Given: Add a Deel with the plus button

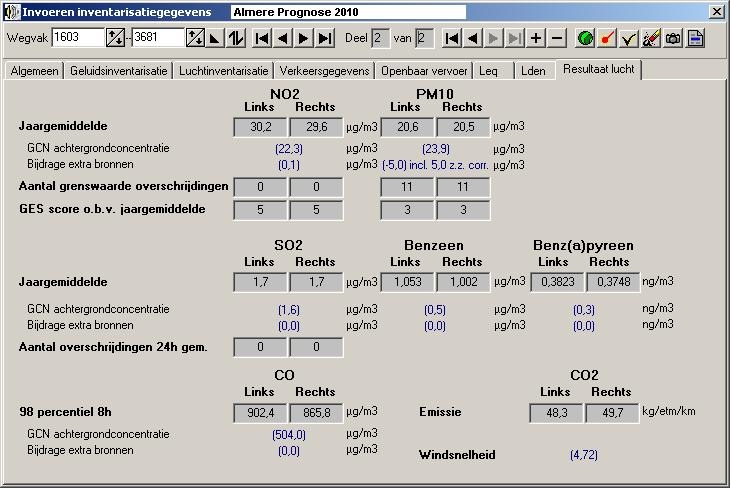Looking at the screenshot, I should [x=536, y=38].
